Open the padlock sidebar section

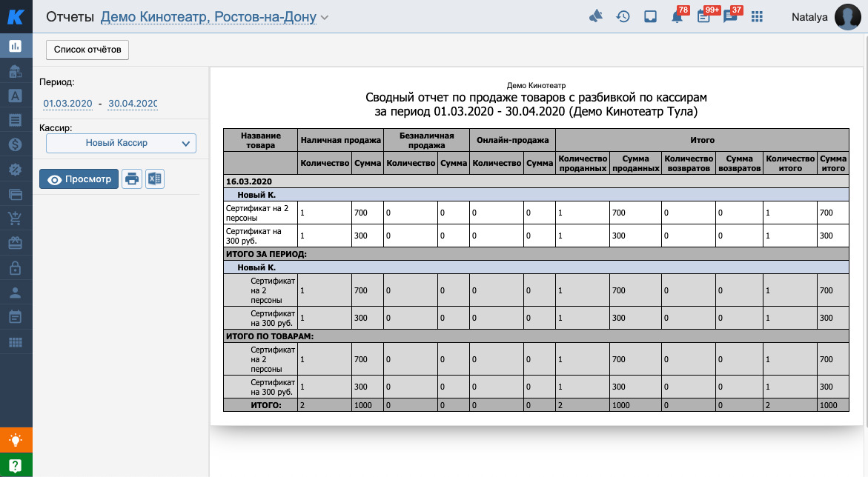(16, 267)
